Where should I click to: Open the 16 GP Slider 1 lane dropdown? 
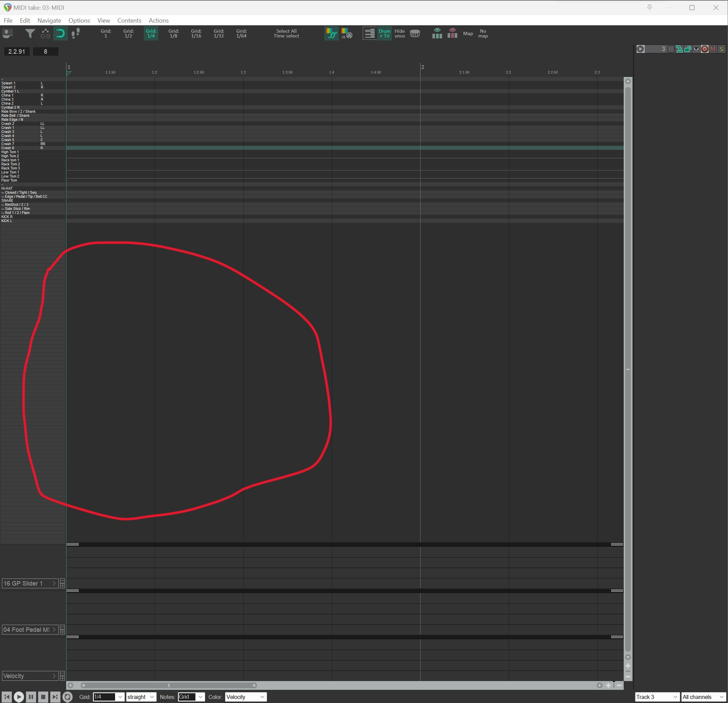click(30, 583)
